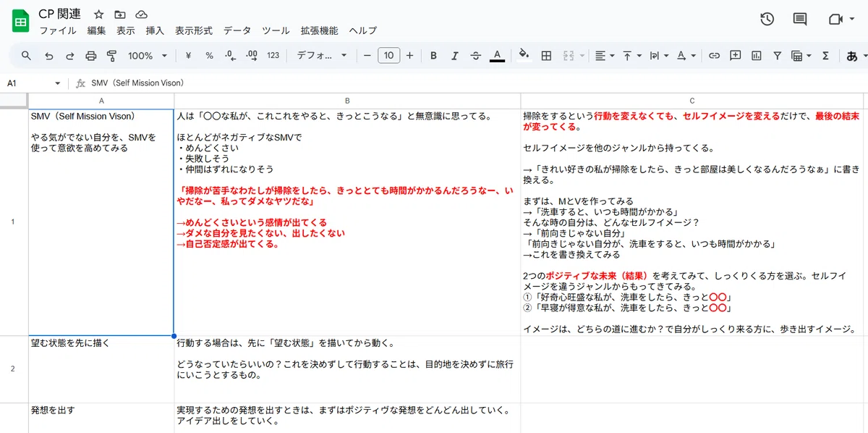This screenshot has height=433, width=868.
Task: Select row 2 header
Action: [x=14, y=369]
